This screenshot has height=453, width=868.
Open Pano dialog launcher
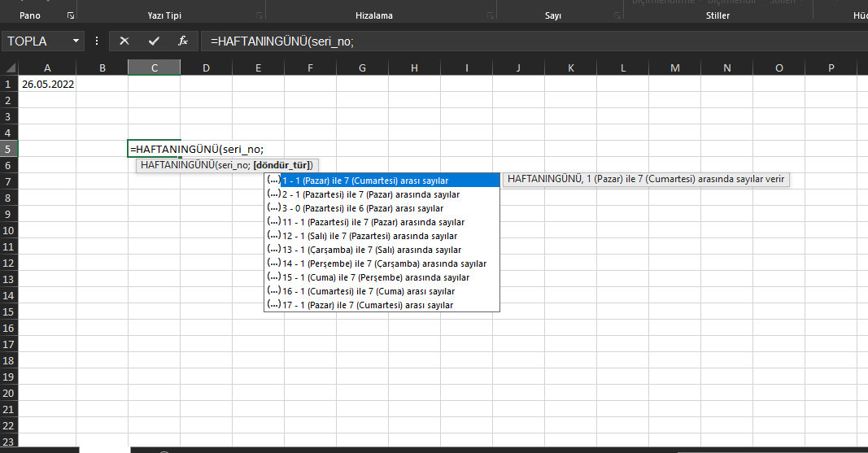[x=70, y=15]
